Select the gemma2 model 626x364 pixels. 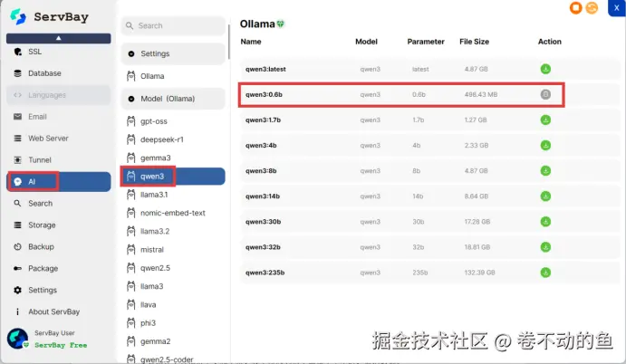click(173, 341)
